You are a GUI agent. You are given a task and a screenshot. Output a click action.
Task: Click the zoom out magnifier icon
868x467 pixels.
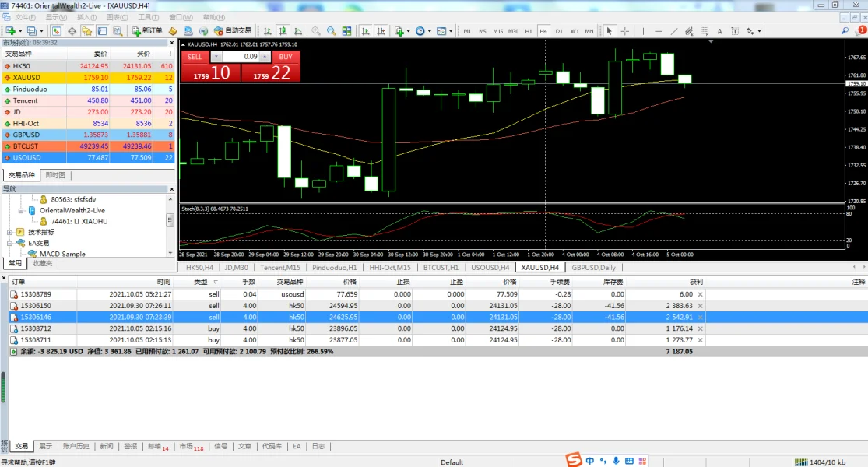(x=332, y=31)
